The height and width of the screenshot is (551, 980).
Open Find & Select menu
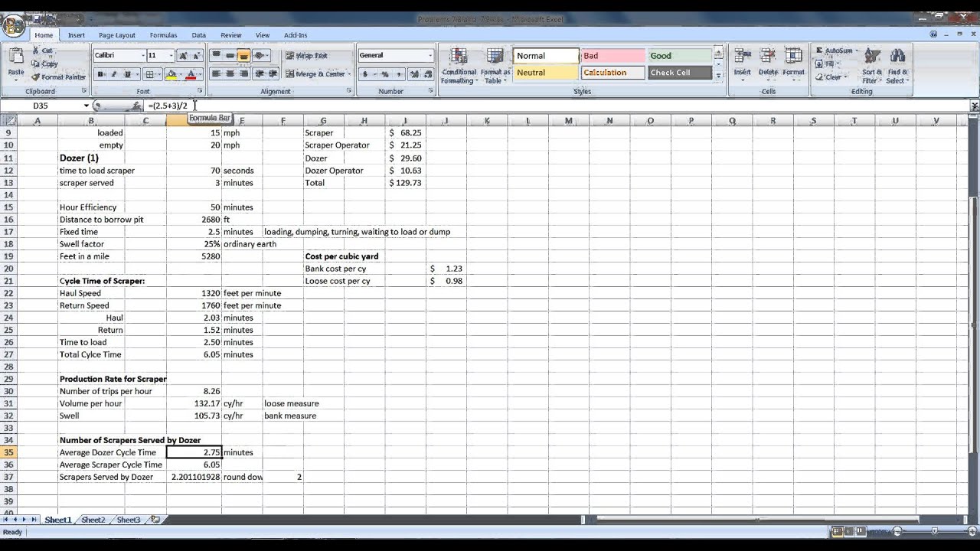(896, 65)
